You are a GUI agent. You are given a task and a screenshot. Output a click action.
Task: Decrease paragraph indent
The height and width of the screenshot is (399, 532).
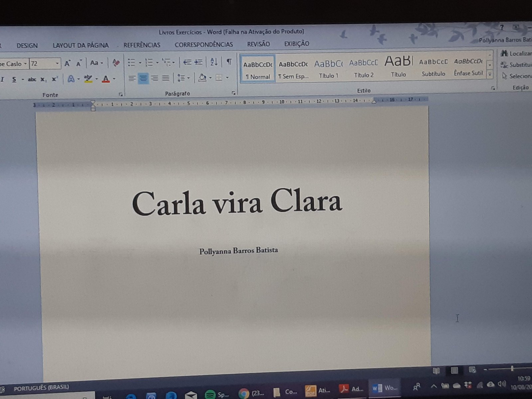[187, 62]
